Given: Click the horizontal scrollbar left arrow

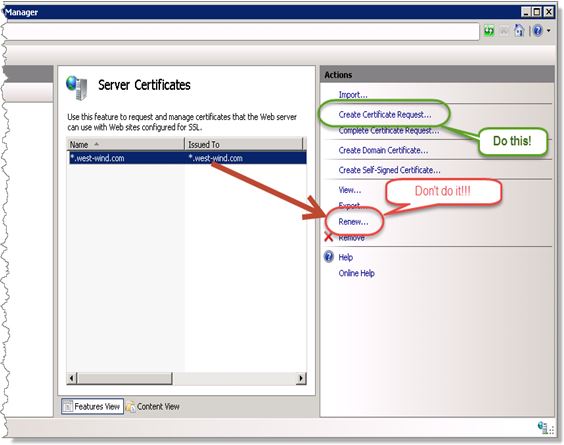Looking at the screenshot, I should coord(72,378).
